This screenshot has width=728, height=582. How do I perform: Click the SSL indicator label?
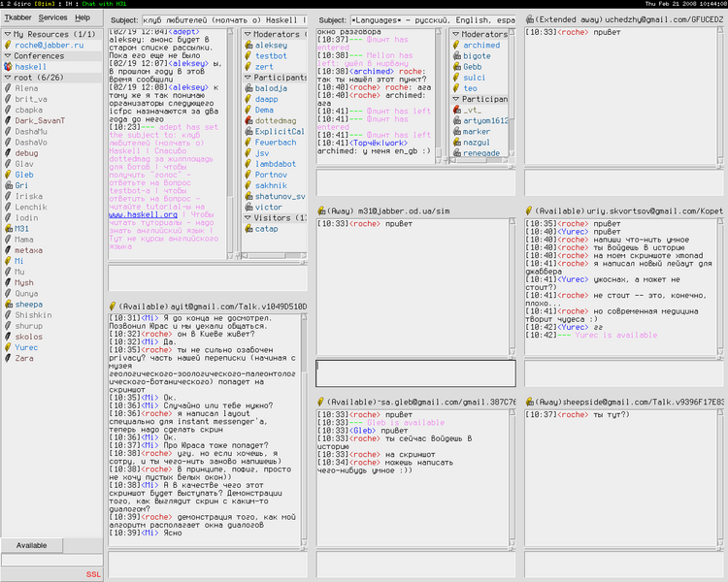pos(93,574)
